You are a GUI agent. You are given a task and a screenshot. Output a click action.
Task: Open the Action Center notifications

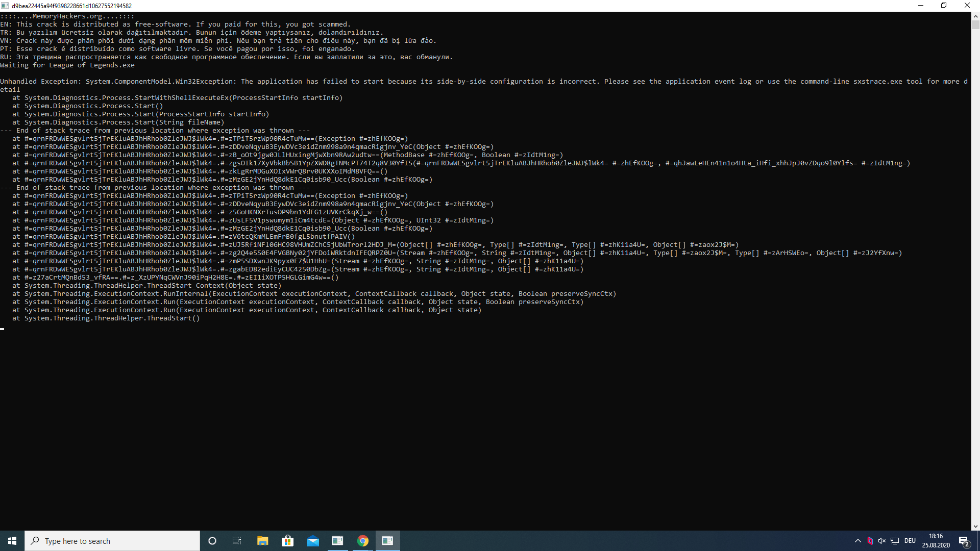964,541
